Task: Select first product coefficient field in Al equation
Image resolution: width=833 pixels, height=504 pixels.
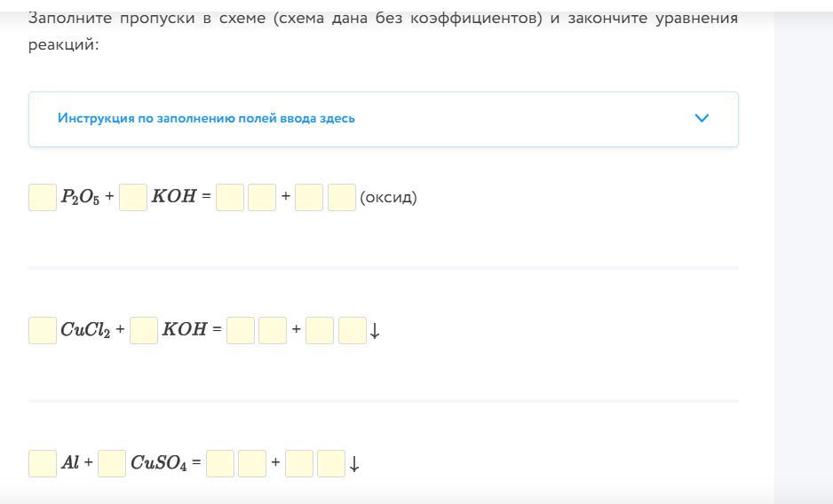Action: [x=220, y=464]
